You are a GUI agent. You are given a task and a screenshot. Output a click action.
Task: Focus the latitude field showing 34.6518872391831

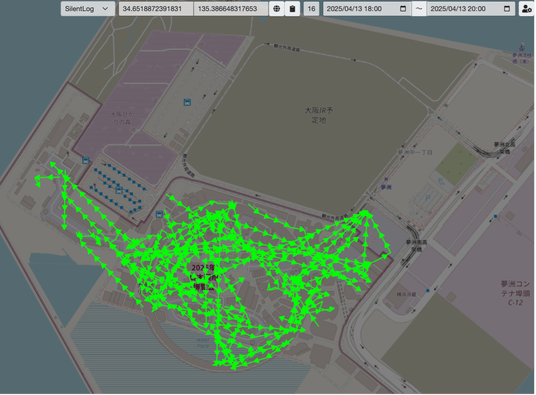156,9
